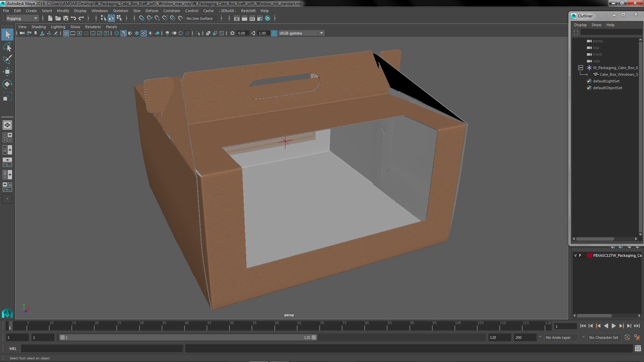This screenshot has height=362, width=644.
Task: Select defaultLightSet in Outliner
Action: [606, 81]
